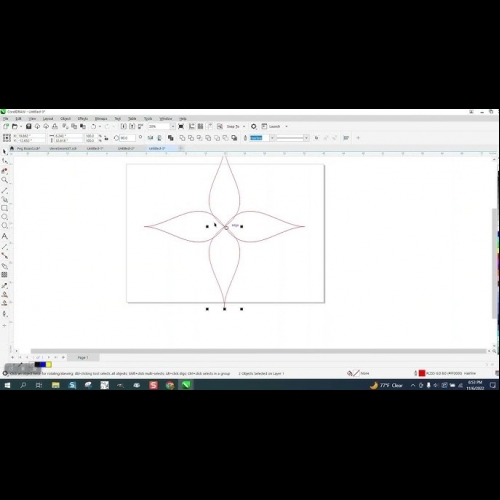
Task: Select the Eyedropper tool
Action: coord(5,285)
